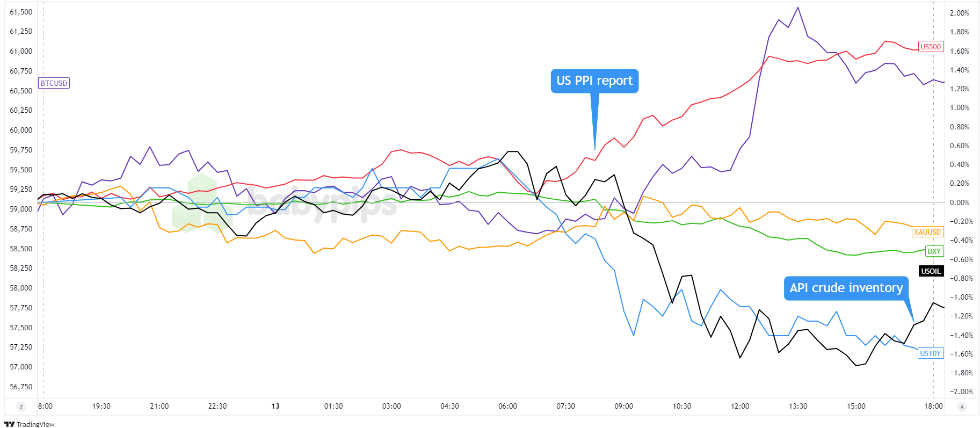Click the 0.00% percentage axis label
The image size is (980, 428).
[x=959, y=202]
